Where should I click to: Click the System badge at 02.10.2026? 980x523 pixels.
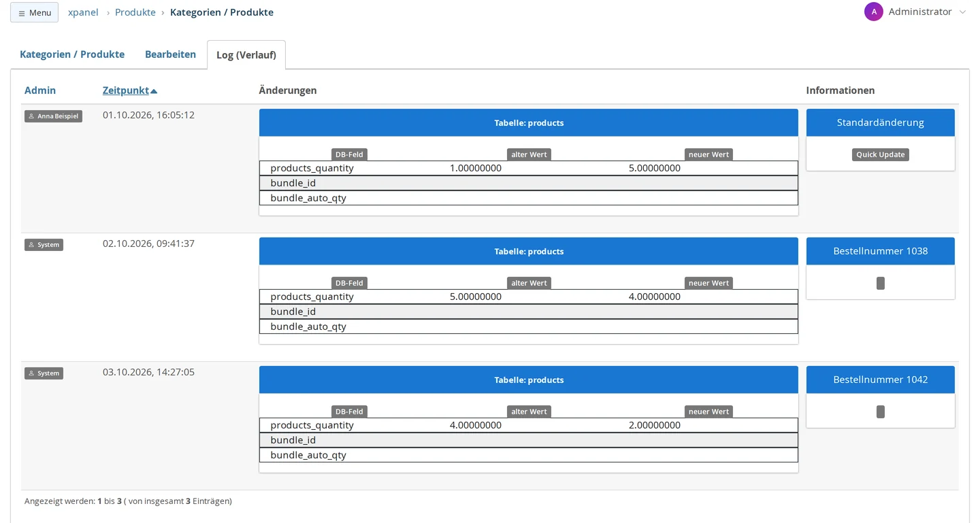coord(44,245)
